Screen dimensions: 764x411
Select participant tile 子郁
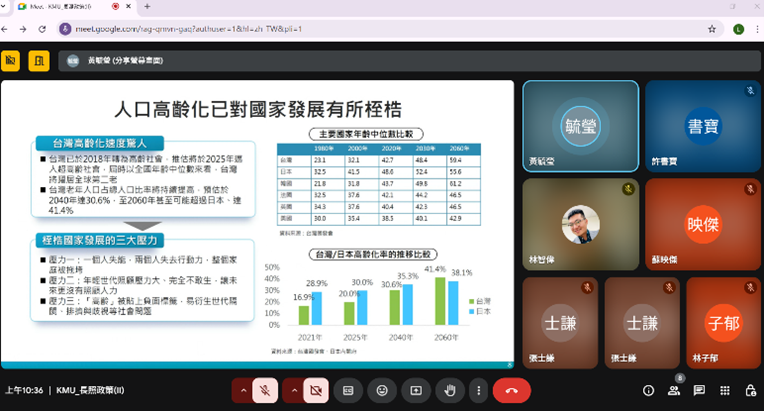pos(724,323)
